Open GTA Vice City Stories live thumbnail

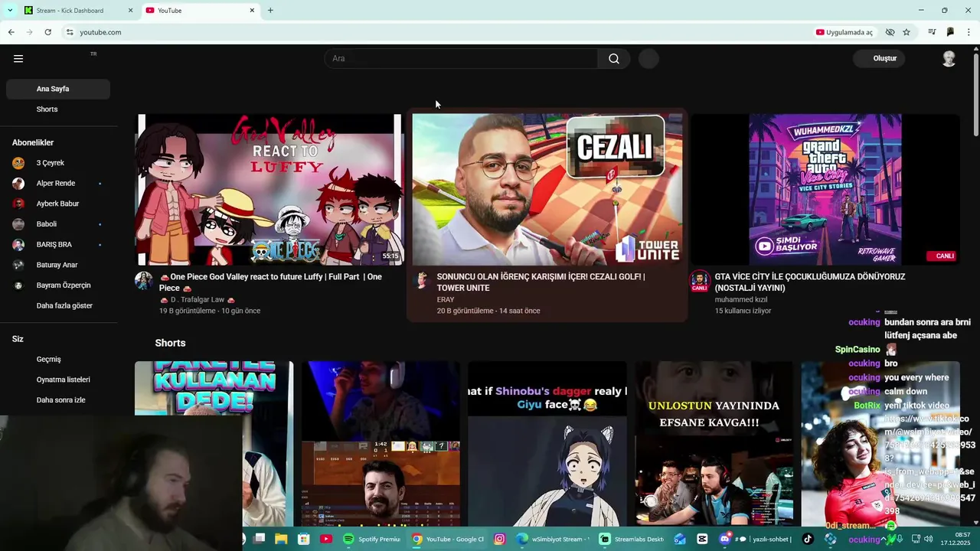(x=825, y=190)
